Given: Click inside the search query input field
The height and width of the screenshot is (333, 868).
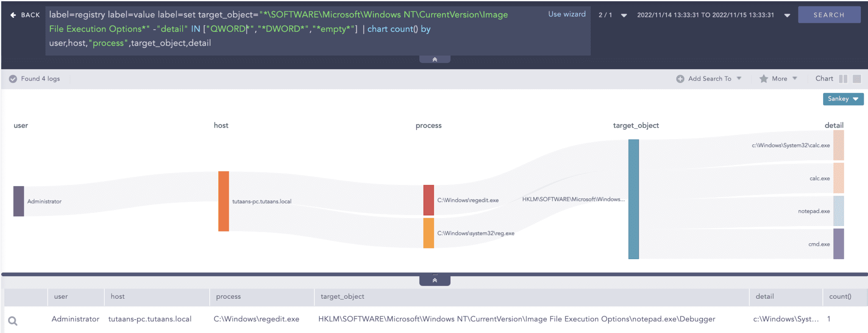Looking at the screenshot, I should click(x=297, y=42).
